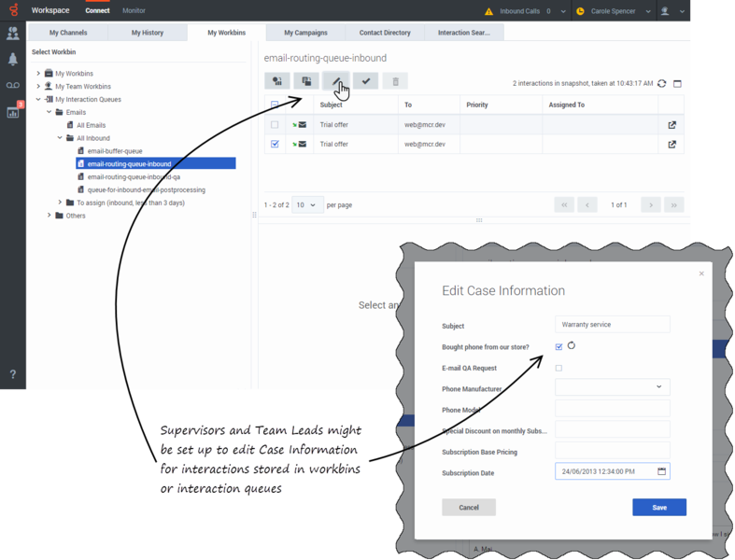Click the Genesys logo in the header

point(14,10)
